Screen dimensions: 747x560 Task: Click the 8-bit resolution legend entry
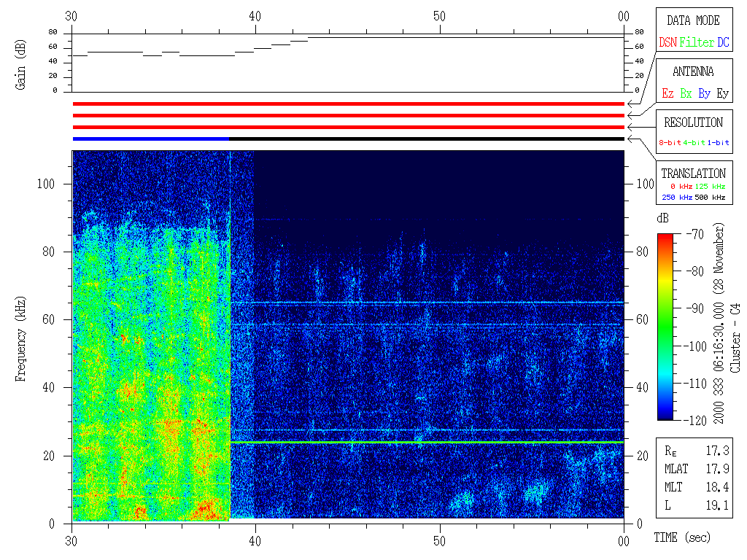pyautogui.click(x=670, y=143)
